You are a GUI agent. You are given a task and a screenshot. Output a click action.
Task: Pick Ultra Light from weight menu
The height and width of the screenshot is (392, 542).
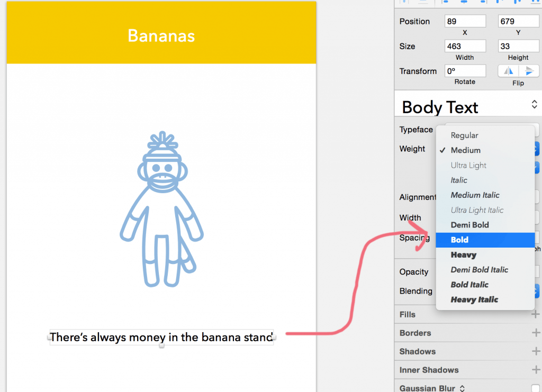pyautogui.click(x=468, y=165)
